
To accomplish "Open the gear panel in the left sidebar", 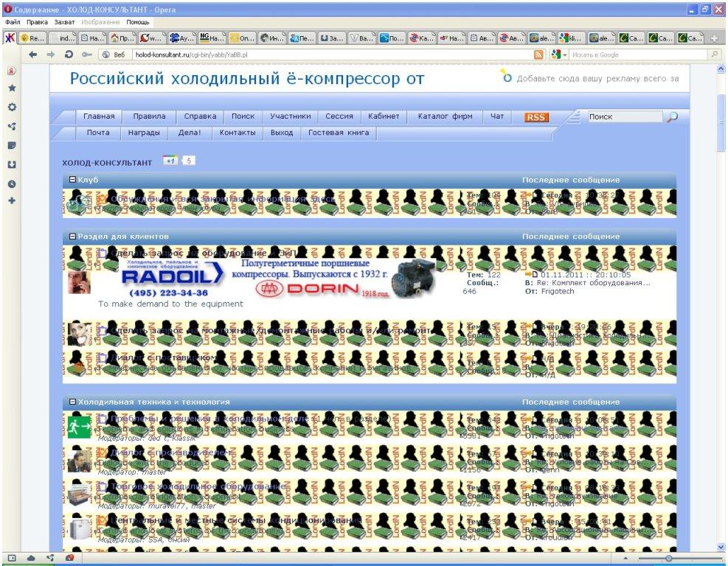I will (12, 107).
